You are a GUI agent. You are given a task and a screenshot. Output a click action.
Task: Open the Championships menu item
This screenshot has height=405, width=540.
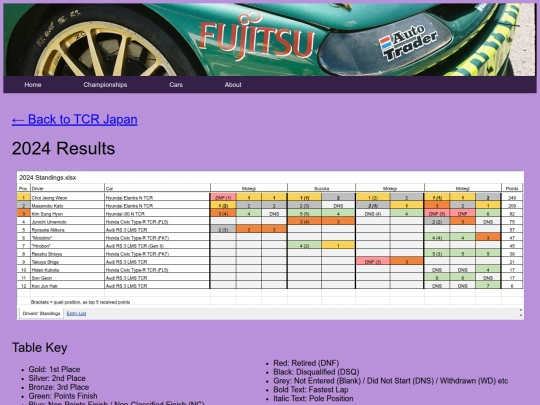pos(105,85)
